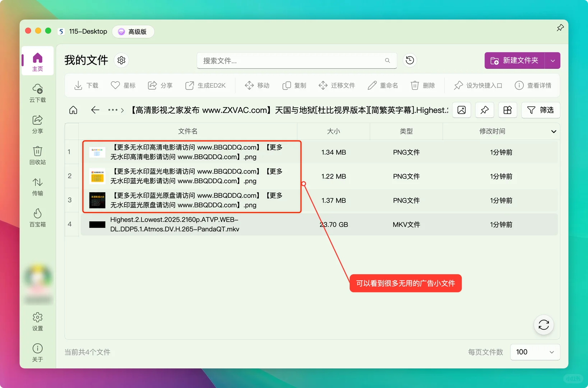This screenshot has width=588, height=388.
Task: Switch to grid view layout
Action: 507,110
